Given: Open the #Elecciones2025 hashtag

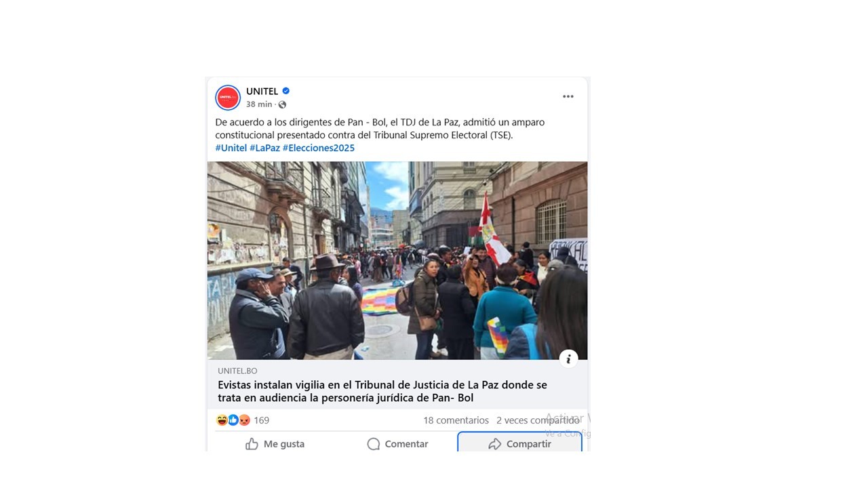Looking at the screenshot, I should 319,148.
